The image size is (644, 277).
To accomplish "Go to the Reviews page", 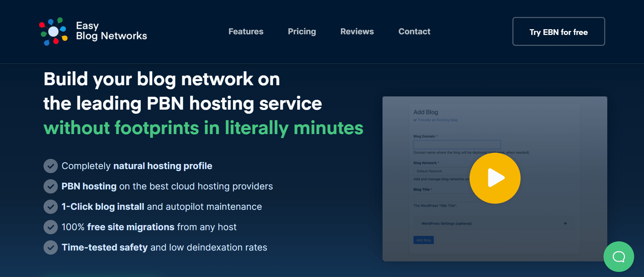I will coord(357,32).
